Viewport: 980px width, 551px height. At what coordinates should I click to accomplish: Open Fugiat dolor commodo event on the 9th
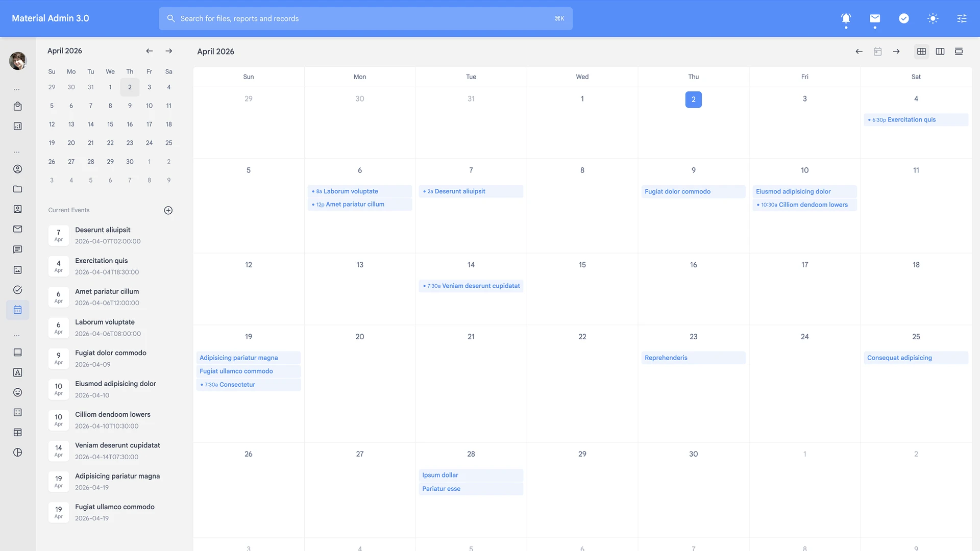click(x=693, y=192)
